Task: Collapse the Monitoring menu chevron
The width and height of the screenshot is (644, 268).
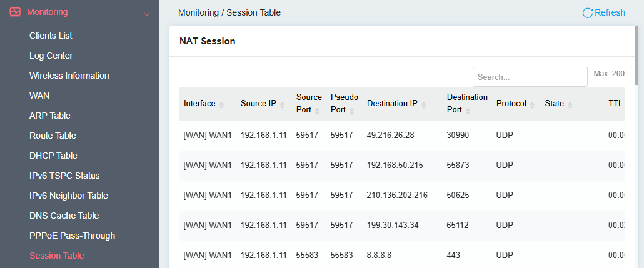Action: pyautogui.click(x=146, y=13)
